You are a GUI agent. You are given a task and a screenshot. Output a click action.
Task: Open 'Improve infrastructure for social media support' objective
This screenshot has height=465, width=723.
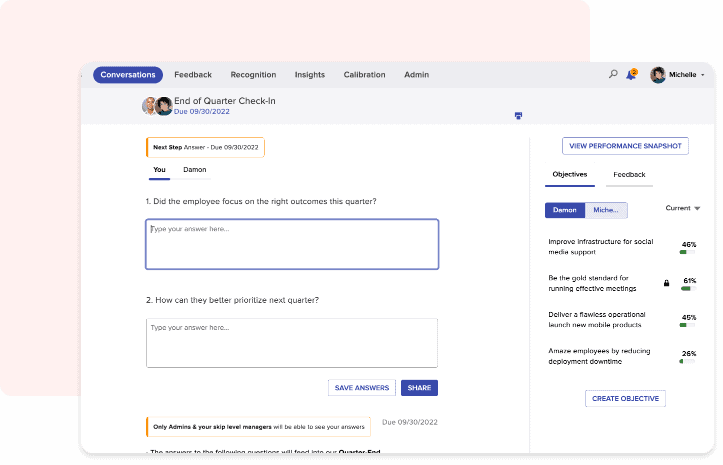tap(601, 247)
